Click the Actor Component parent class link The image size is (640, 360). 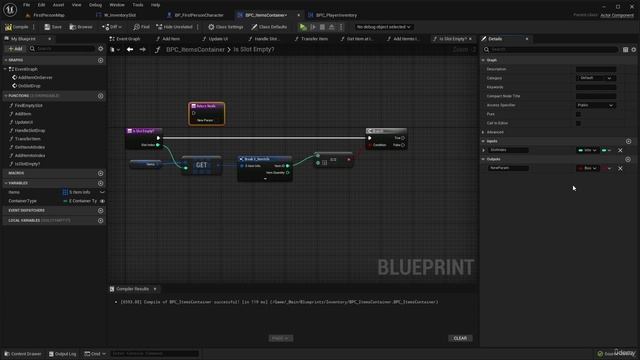tap(617, 16)
